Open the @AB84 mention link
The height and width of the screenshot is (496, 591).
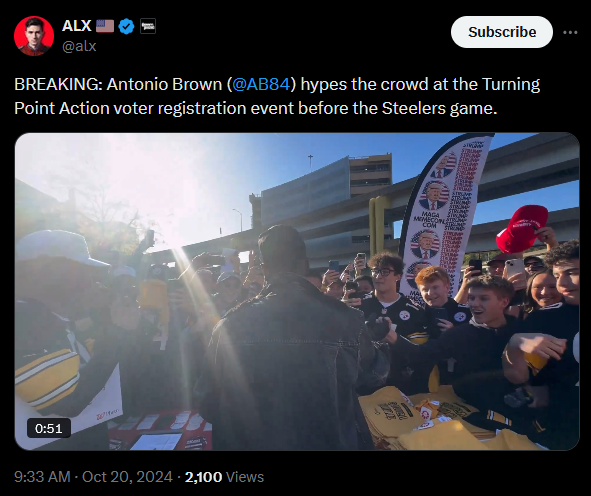tap(261, 84)
